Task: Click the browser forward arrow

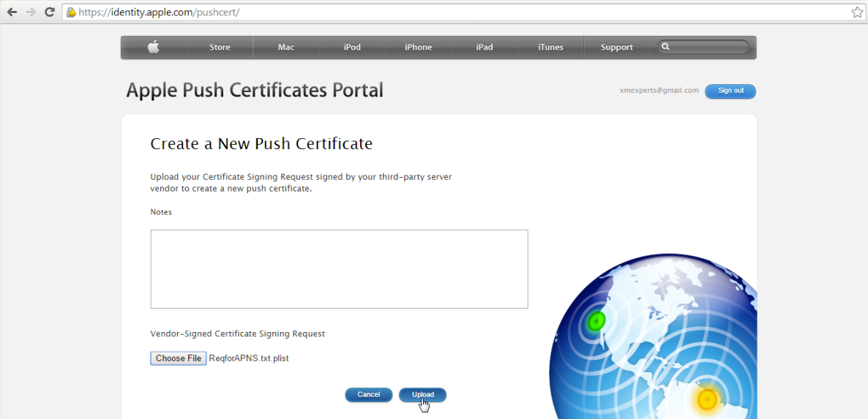Action: [x=31, y=12]
